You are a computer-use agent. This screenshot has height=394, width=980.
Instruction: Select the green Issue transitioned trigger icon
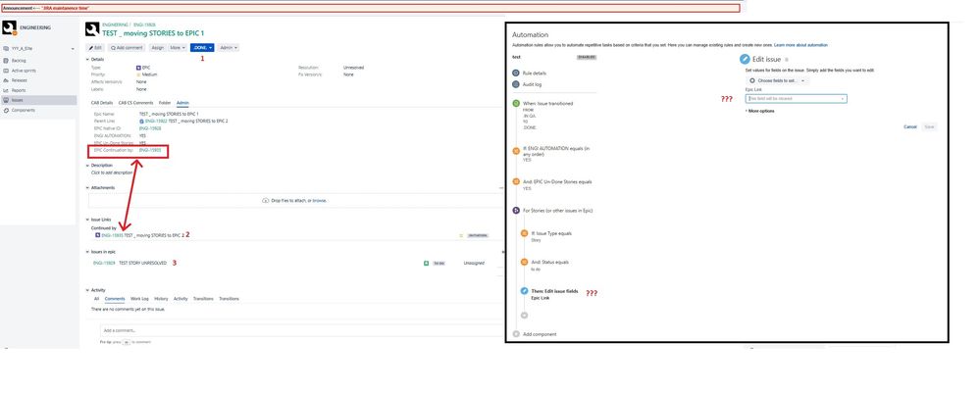coord(516,103)
